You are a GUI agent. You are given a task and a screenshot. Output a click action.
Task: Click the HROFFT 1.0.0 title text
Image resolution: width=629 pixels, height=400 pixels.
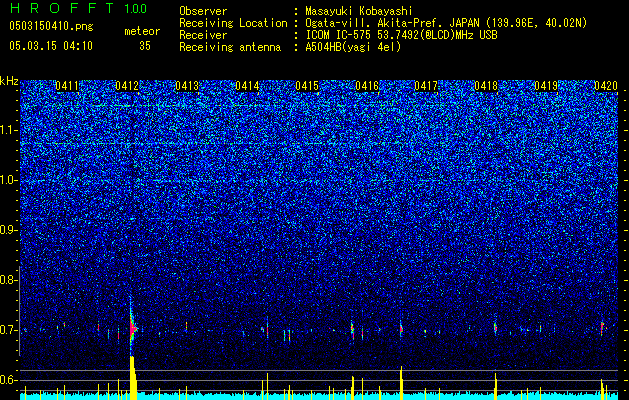pyautogui.click(x=78, y=8)
